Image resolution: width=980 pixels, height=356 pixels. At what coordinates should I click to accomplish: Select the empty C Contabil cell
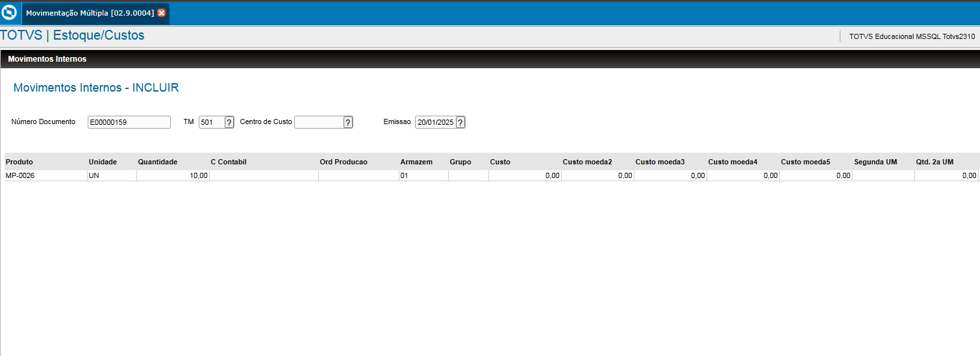click(264, 175)
